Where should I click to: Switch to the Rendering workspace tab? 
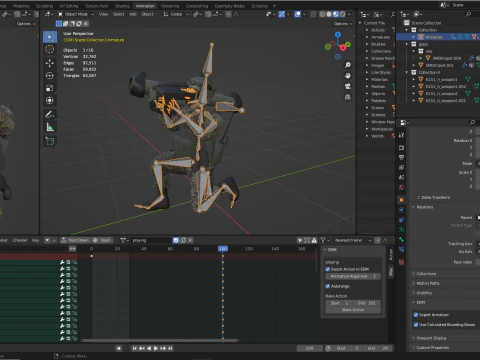pyautogui.click(x=170, y=6)
